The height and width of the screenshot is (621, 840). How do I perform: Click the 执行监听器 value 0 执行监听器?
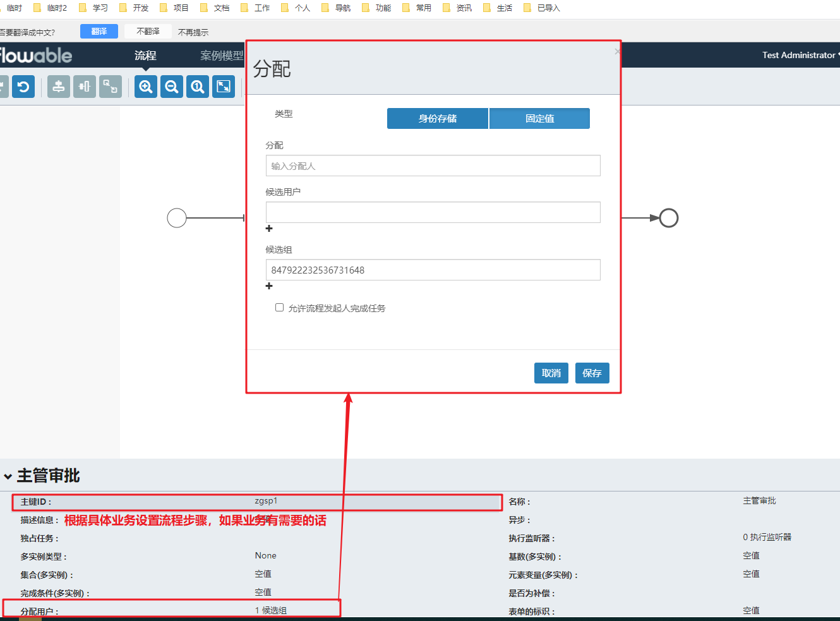(767, 537)
